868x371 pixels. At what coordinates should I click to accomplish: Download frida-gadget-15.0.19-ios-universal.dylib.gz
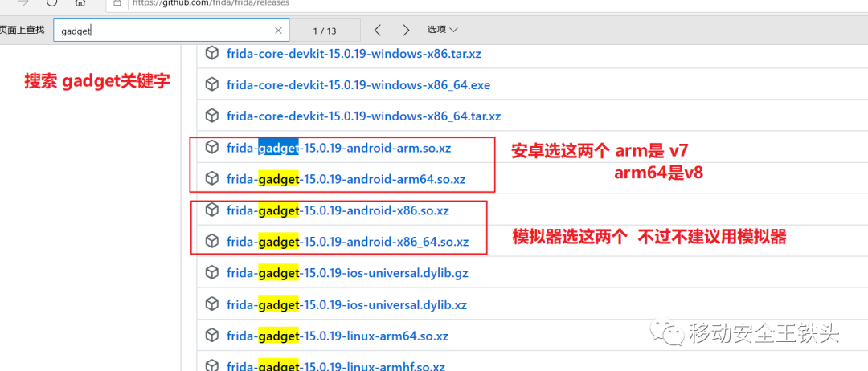click(348, 273)
